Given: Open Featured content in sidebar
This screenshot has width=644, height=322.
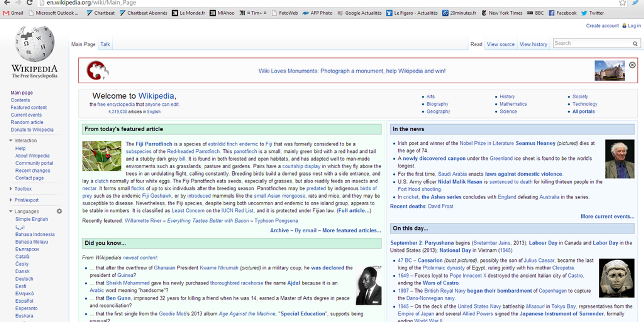Looking at the screenshot, I should [x=29, y=107].
